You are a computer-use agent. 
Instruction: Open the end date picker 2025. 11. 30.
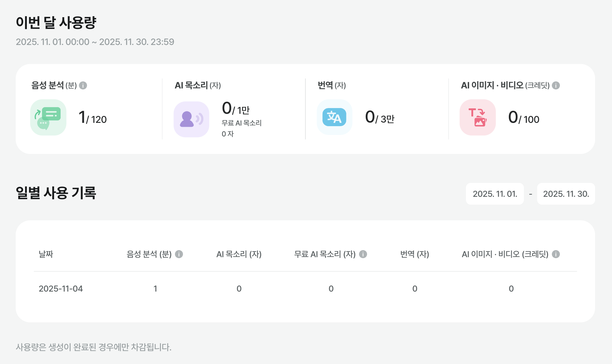(566, 194)
